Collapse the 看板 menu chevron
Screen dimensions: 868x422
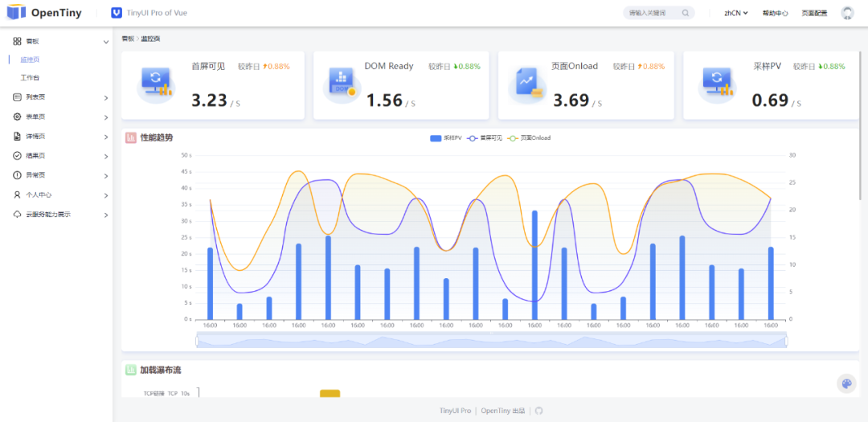(x=106, y=42)
